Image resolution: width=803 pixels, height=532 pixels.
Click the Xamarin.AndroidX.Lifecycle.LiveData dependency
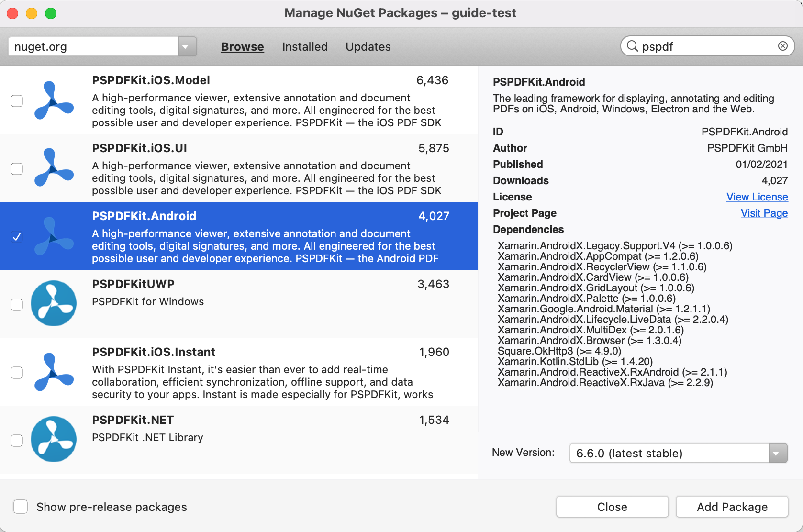pyautogui.click(x=613, y=320)
